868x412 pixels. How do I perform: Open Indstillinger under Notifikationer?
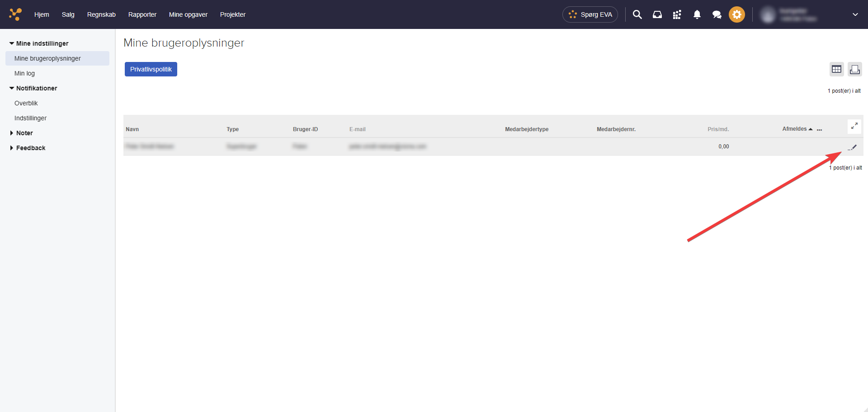coord(30,118)
